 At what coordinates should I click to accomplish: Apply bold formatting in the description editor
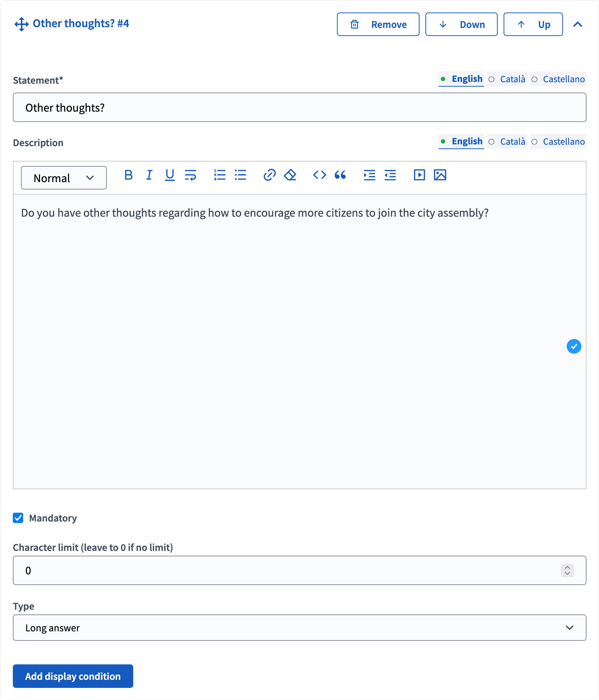point(128,175)
